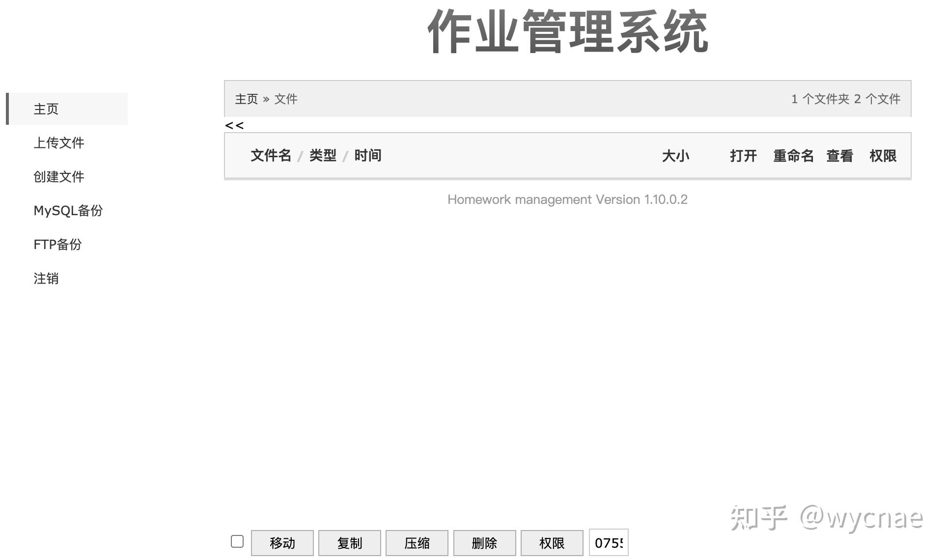Focus the permission value field showing 0755
Screen dimensions: 947x560
coord(609,543)
